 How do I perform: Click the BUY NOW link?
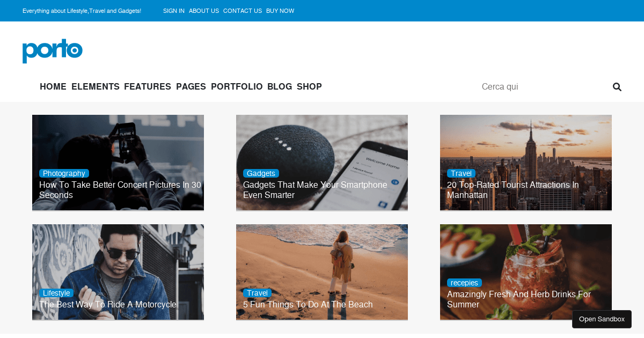[x=280, y=11]
